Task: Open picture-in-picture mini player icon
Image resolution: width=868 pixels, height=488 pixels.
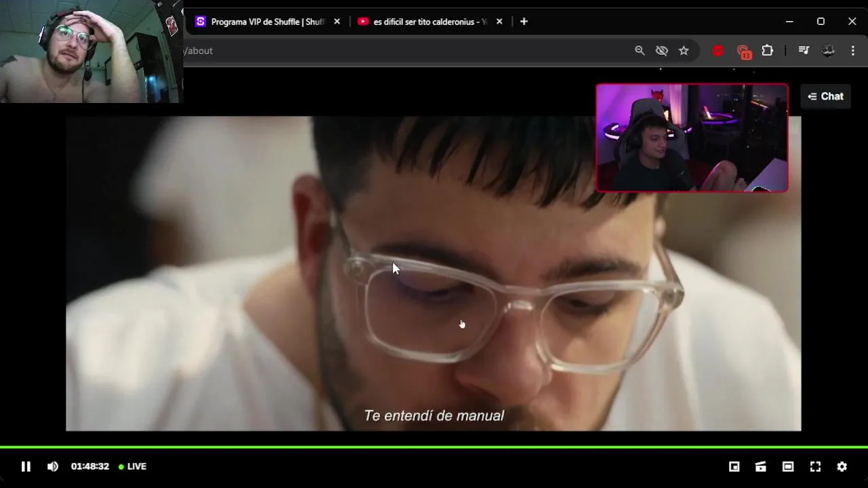Action: [x=734, y=466]
